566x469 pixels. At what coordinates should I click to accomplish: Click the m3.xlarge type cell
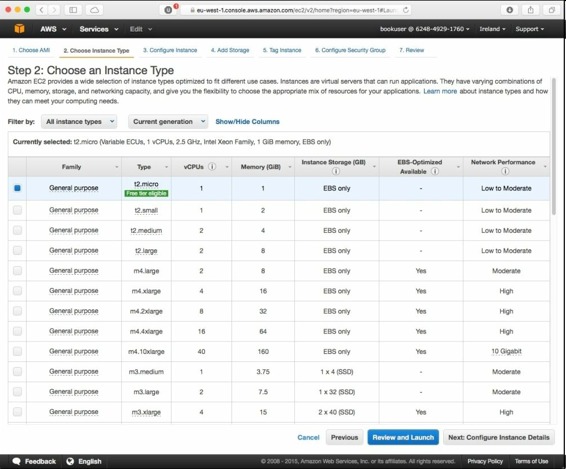click(146, 412)
